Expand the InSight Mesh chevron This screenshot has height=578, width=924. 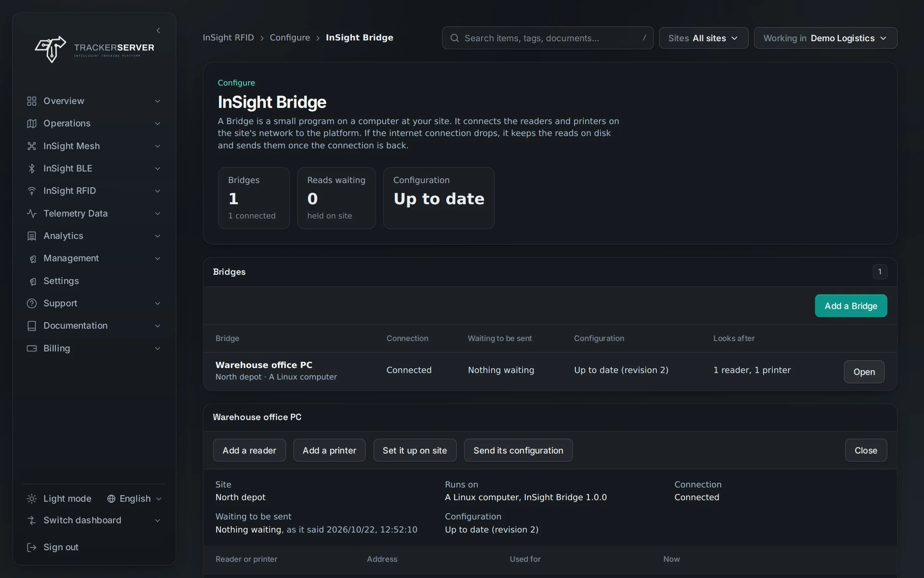[157, 146]
